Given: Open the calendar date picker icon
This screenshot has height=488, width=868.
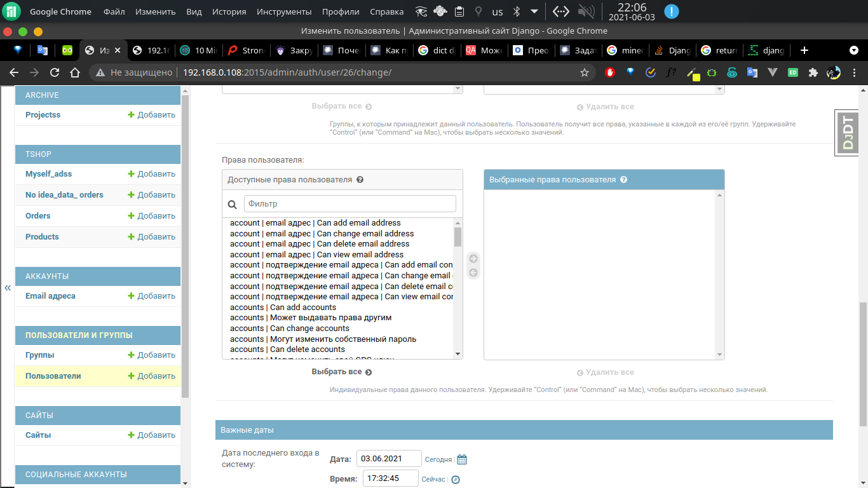Looking at the screenshot, I should (x=462, y=459).
